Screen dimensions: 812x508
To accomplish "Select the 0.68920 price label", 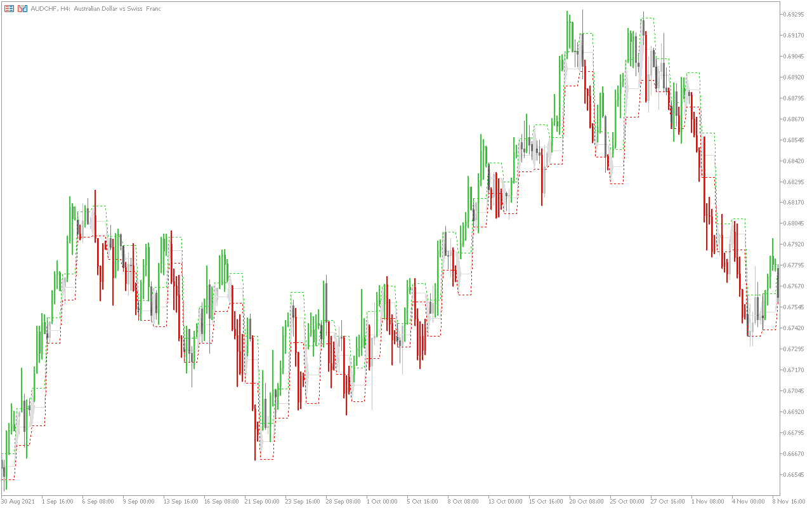I will pyautogui.click(x=795, y=77).
